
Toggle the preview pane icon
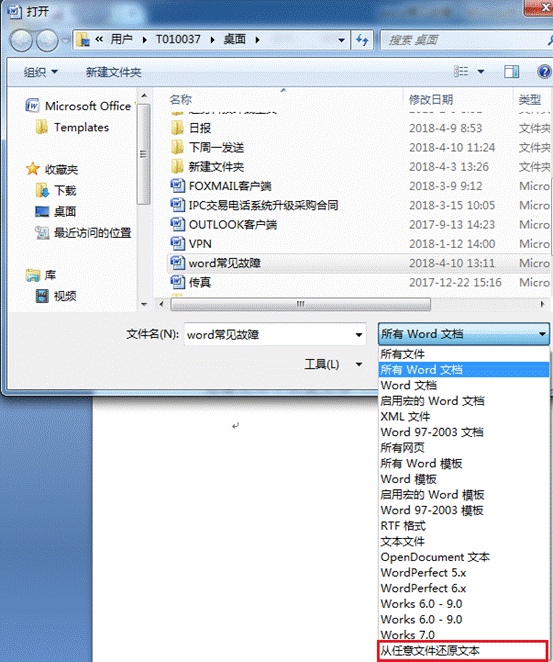pyautogui.click(x=512, y=71)
